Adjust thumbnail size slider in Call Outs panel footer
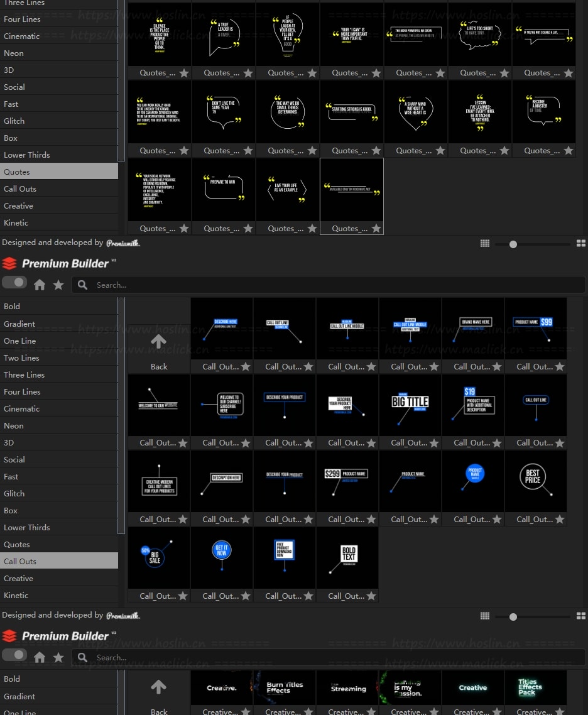 coord(513,617)
